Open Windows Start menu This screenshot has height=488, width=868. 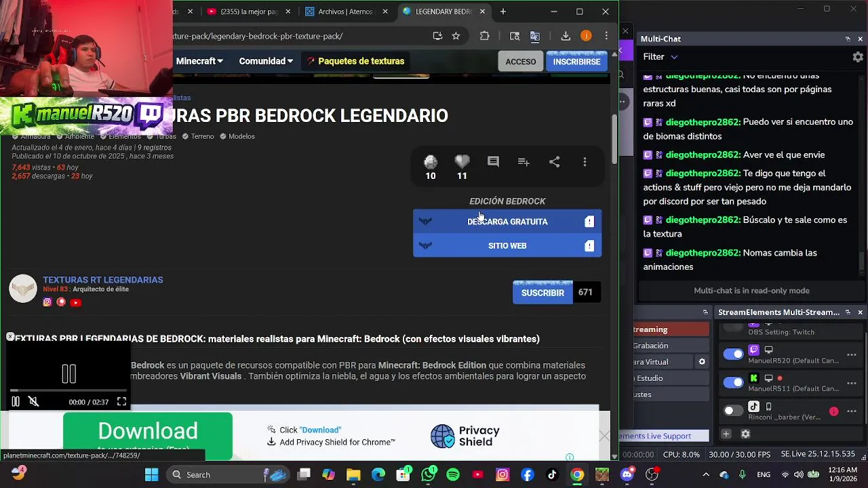pyautogui.click(x=151, y=474)
